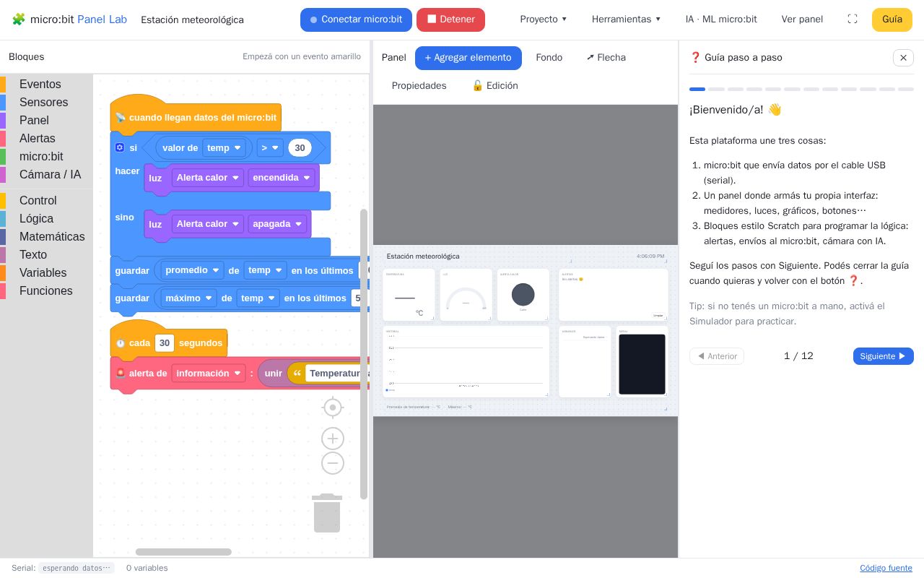The width and height of the screenshot is (924, 578).
Task: Open 'temp' dropdown in guardar máximo block
Action: [x=258, y=298]
